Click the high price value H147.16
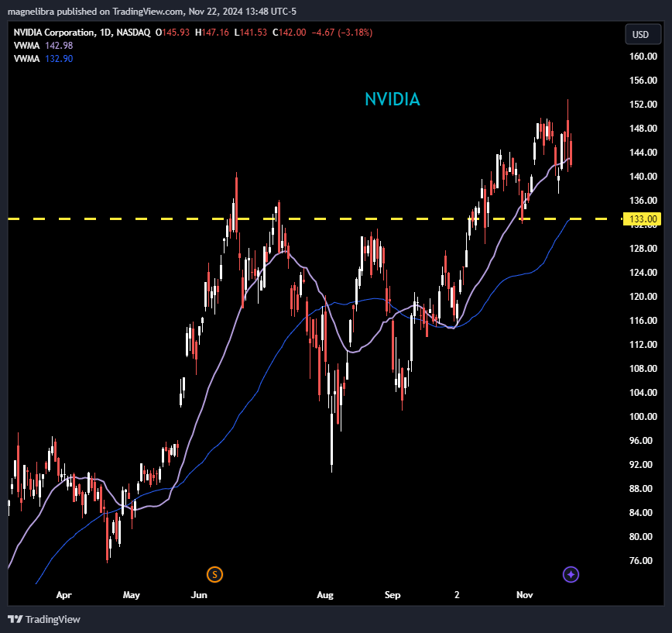Screen dimensions: 672x633 point(211,33)
